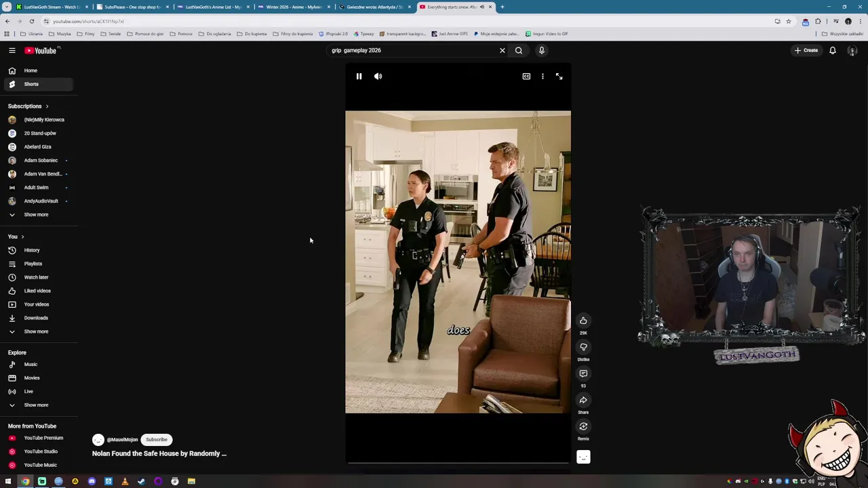Screen dimensions: 868x488
Task: Switch to the Winter 2026 Anime tab
Action: [293, 7]
